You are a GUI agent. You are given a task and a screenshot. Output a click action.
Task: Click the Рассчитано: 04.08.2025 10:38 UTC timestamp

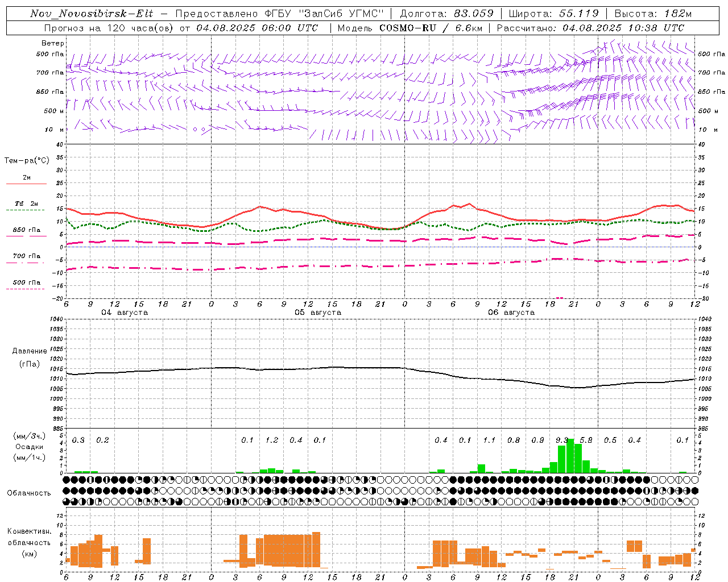tap(590, 28)
